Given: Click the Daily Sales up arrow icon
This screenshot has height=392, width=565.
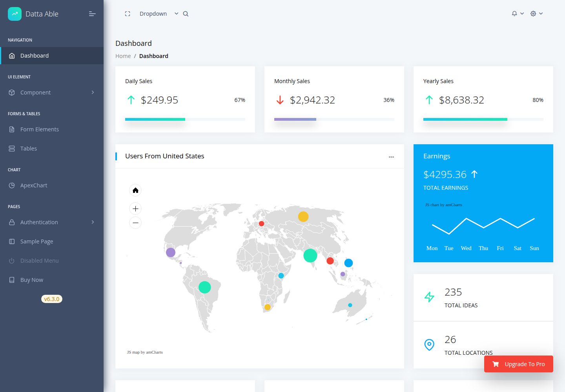Looking at the screenshot, I should pyautogui.click(x=131, y=100).
